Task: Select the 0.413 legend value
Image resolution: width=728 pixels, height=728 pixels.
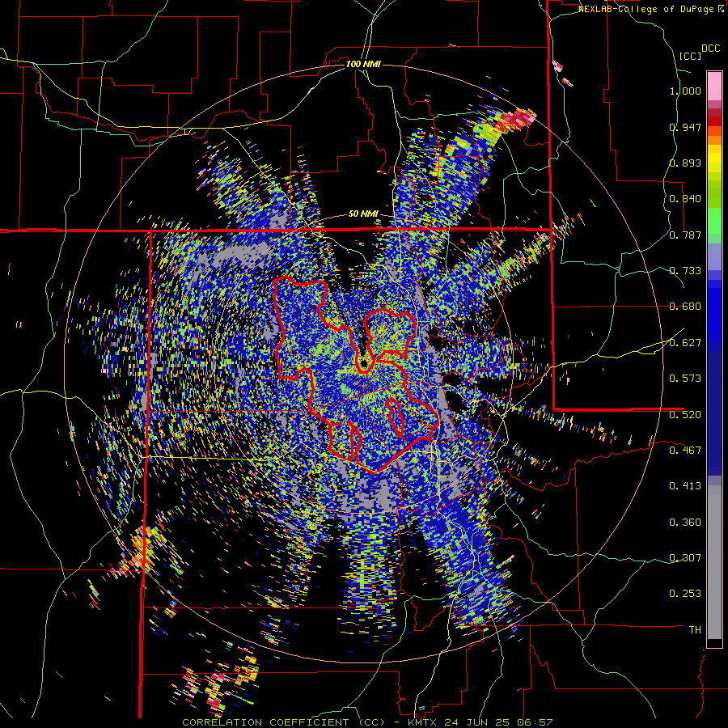Action: pos(685,486)
